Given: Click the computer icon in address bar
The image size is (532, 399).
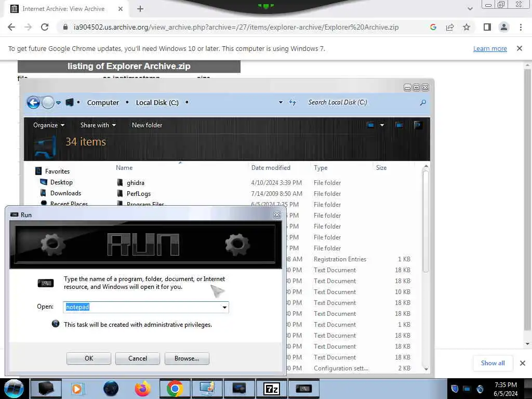Looking at the screenshot, I should click(70, 102).
